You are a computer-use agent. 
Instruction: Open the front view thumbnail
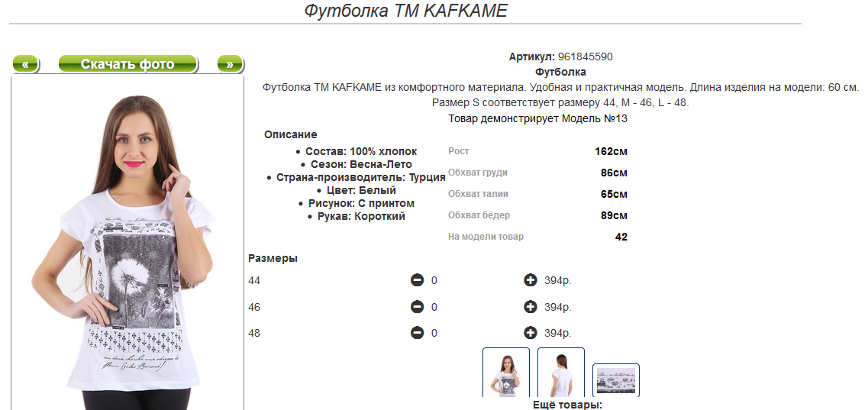click(x=506, y=373)
